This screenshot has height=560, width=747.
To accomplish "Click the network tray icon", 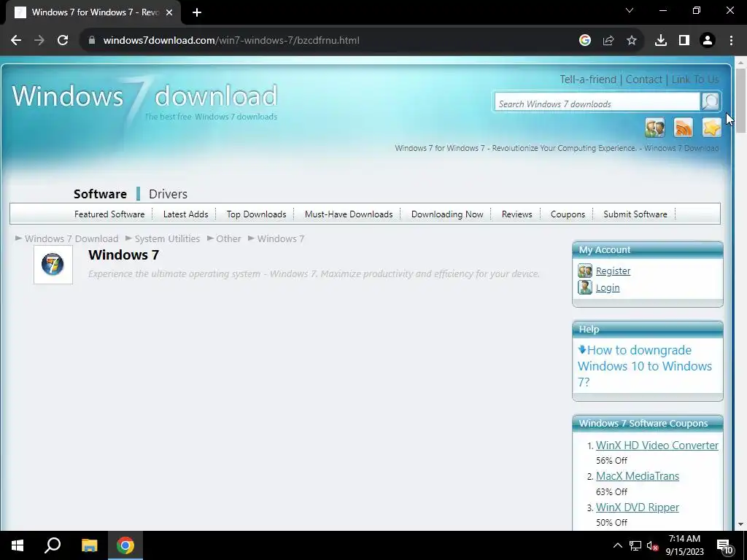I will tap(635, 545).
